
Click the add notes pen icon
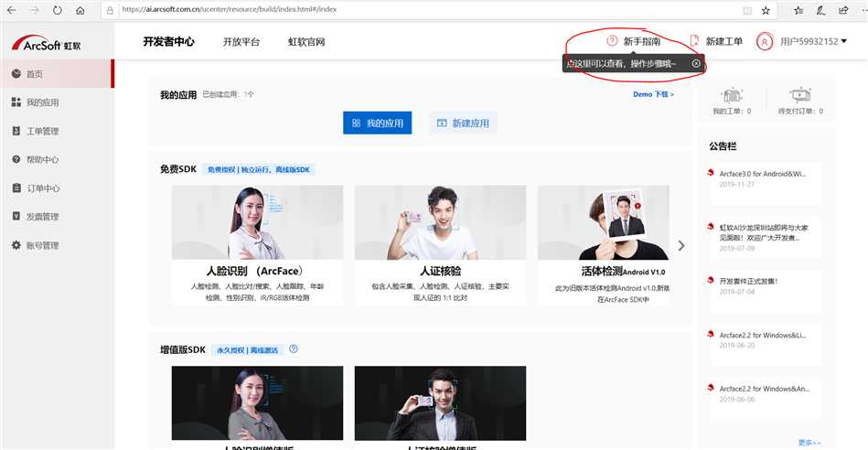[821, 10]
